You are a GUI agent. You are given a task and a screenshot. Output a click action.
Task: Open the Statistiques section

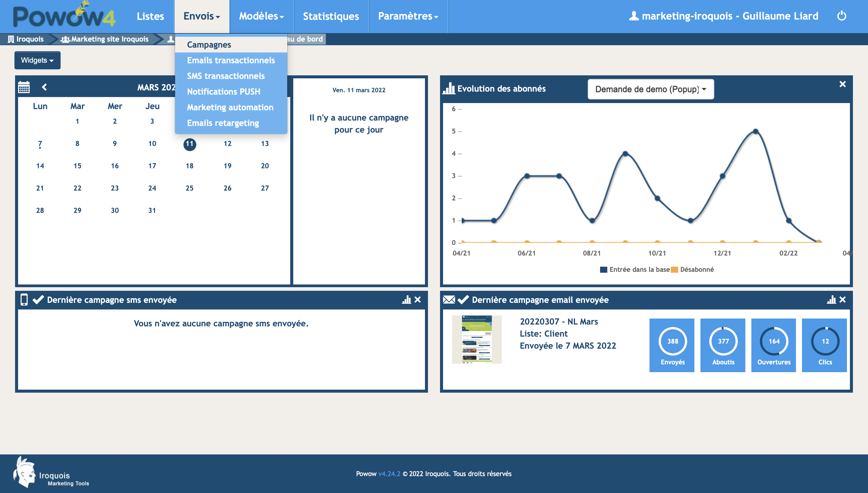(x=331, y=16)
